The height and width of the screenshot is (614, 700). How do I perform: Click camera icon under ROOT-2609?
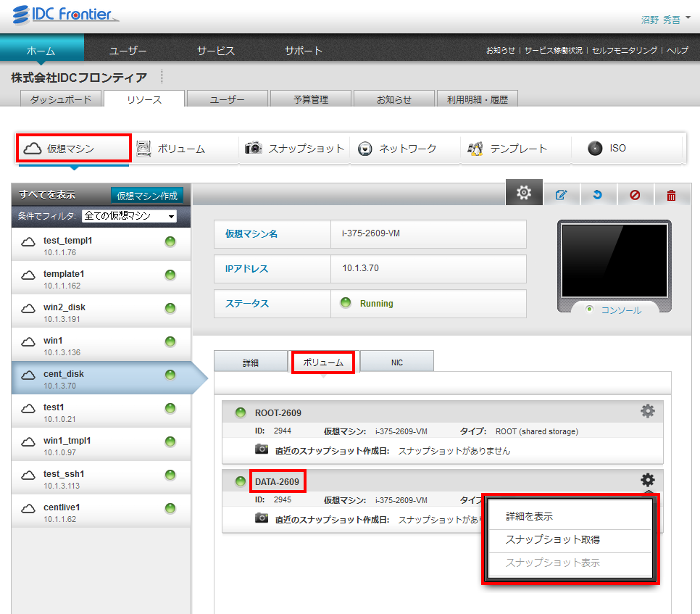(262, 449)
